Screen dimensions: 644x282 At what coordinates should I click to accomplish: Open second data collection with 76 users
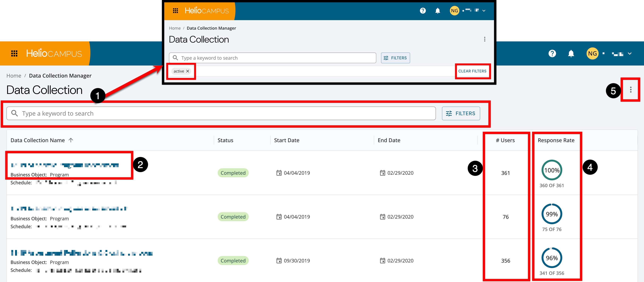tap(69, 209)
